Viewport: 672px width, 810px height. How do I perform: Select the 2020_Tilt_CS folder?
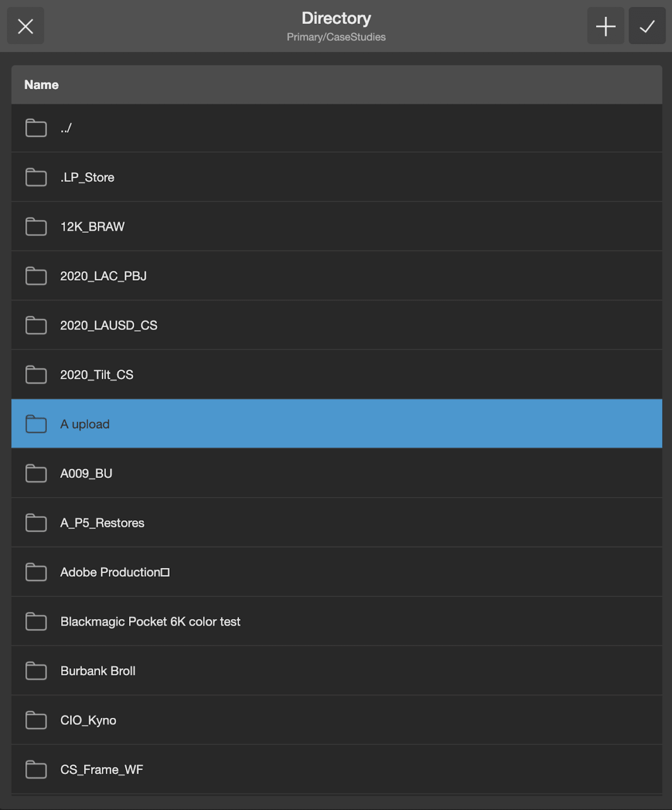point(97,375)
